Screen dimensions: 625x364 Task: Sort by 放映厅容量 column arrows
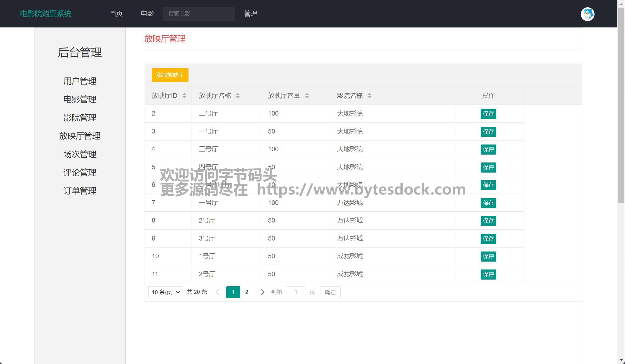click(x=307, y=96)
